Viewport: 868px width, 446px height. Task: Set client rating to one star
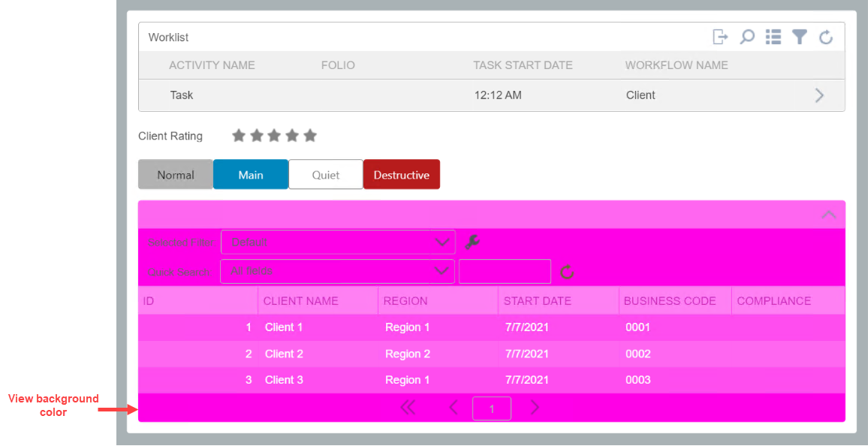pos(239,136)
